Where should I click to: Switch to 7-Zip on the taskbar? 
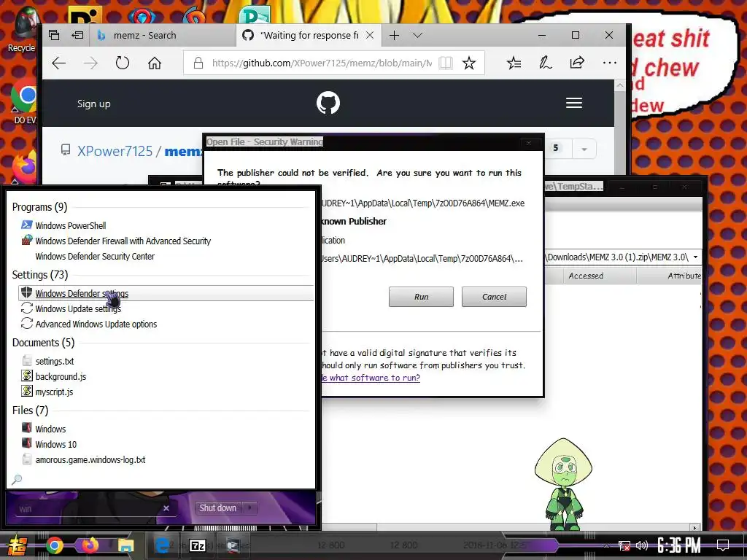198,545
